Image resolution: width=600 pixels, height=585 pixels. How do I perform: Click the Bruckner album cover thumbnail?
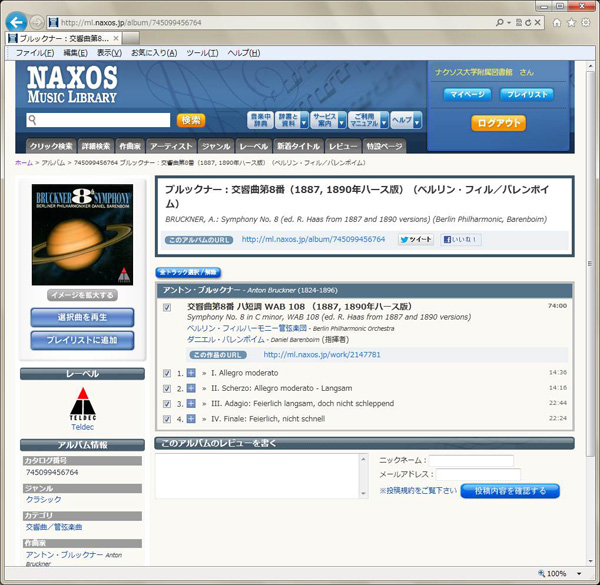point(82,235)
